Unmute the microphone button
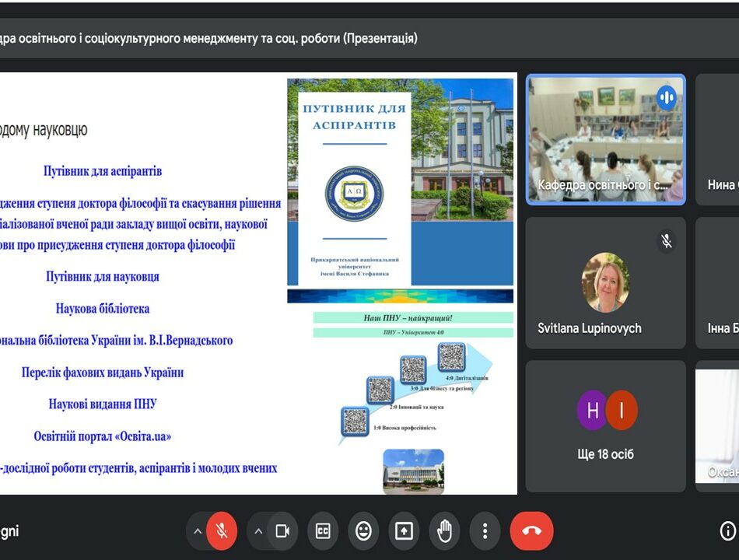The width and height of the screenshot is (739, 560). (x=222, y=531)
